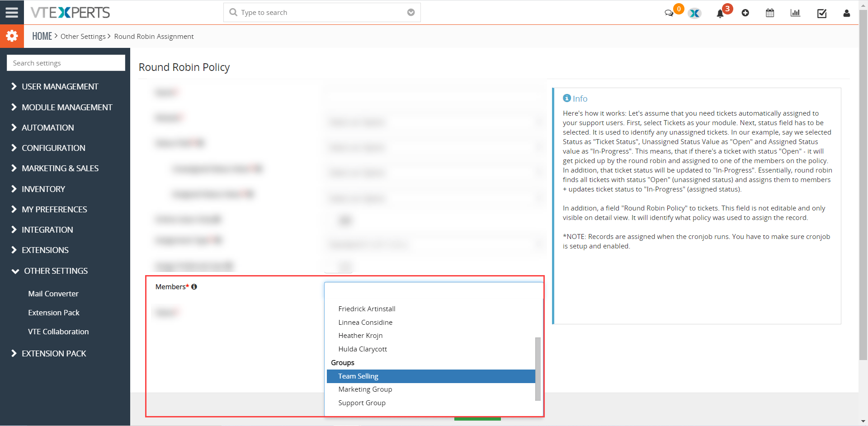Image resolution: width=868 pixels, height=426 pixels.
Task: Open the calendar icon in the top bar
Action: tap(770, 13)
